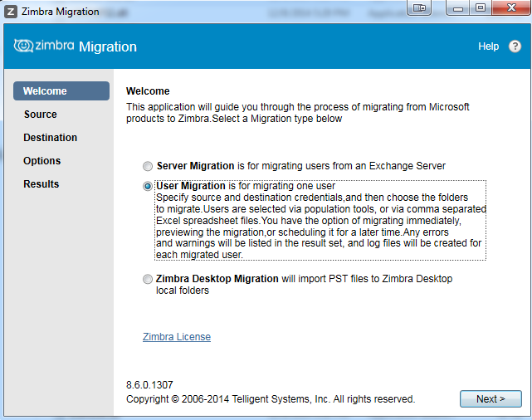Click the version number 8.6.0.1307
532x420 pixels.
pos(149,386)
